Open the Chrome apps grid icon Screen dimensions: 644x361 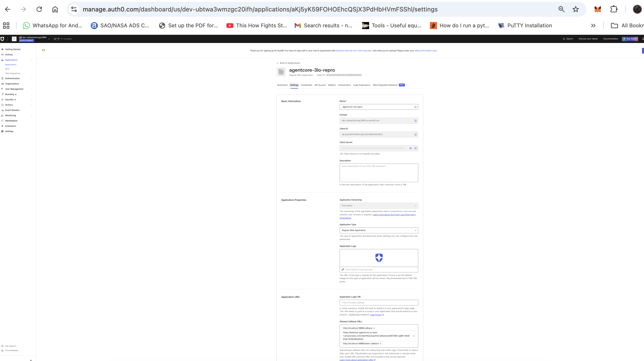(6, 26)
